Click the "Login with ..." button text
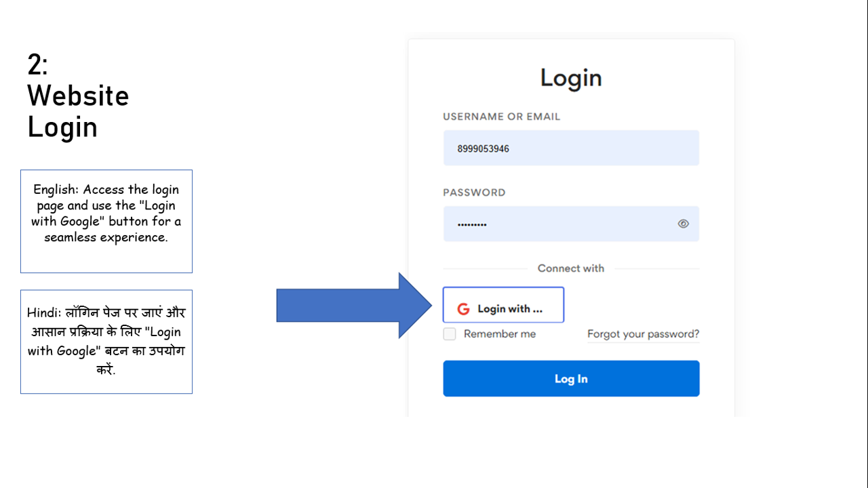The image size is (868, 488). [510, 309]
